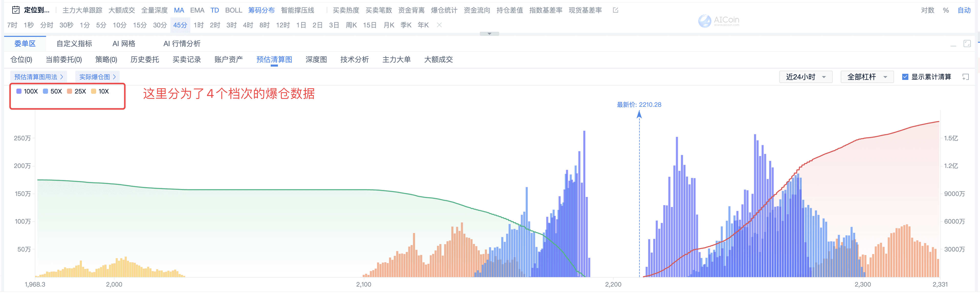Open the 账户资产 sub-tab
Screen dimensions: 980x294
[229, 60]
